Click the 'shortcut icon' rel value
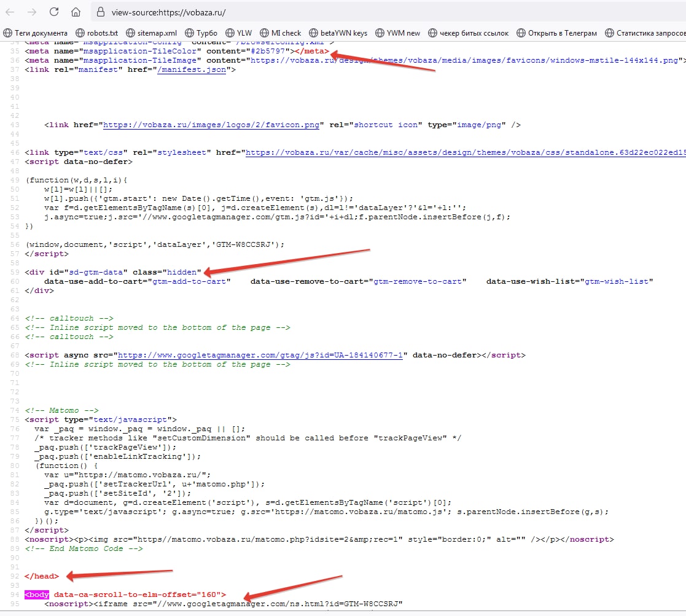The width and height of the screenshot is (686, 616). pyautogui.click(x=386, y=125)
